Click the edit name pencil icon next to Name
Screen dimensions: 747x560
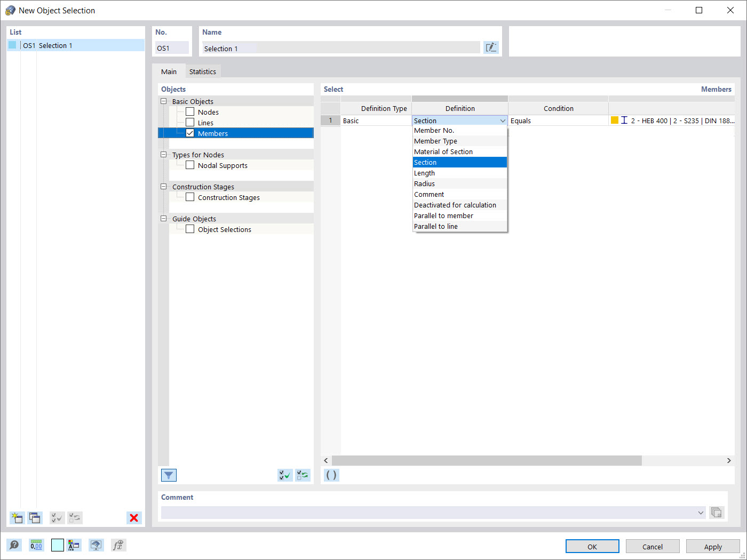[491, 47]
